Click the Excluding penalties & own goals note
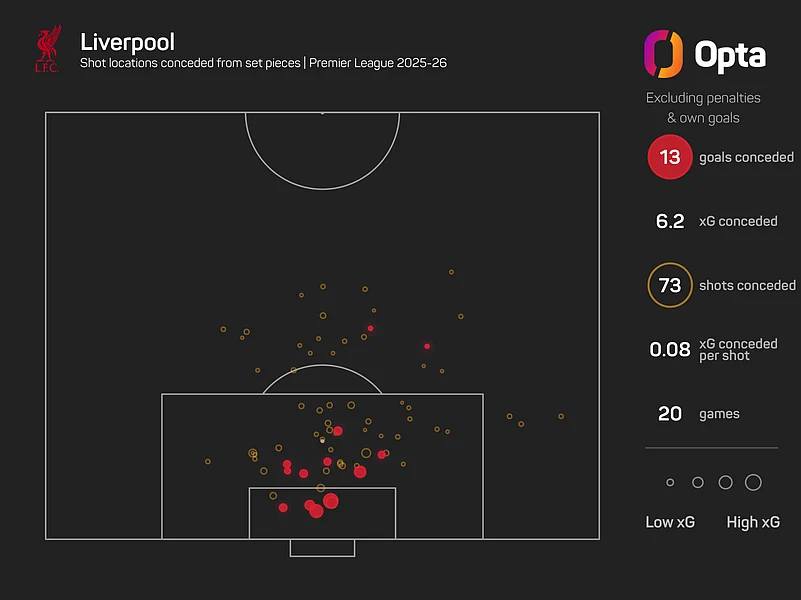This screenshot has height=600, width=801. (x=703, y=108)
